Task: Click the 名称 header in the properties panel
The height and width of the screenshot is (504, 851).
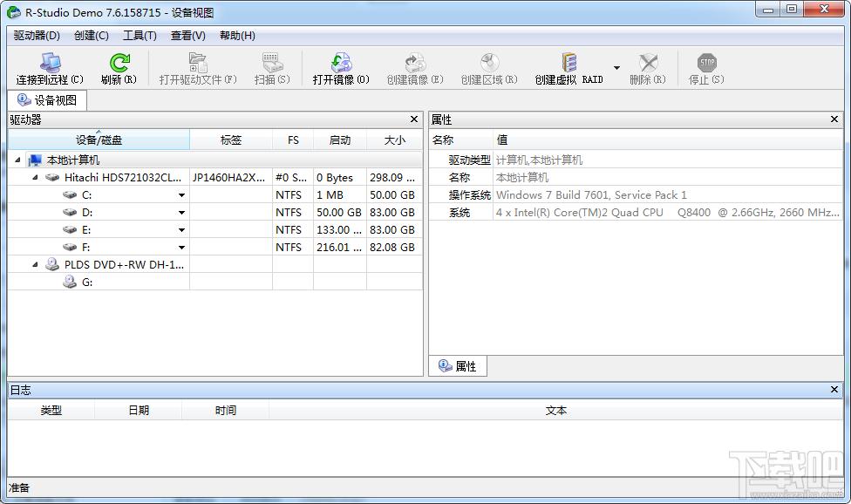Action: click(461, 140)
